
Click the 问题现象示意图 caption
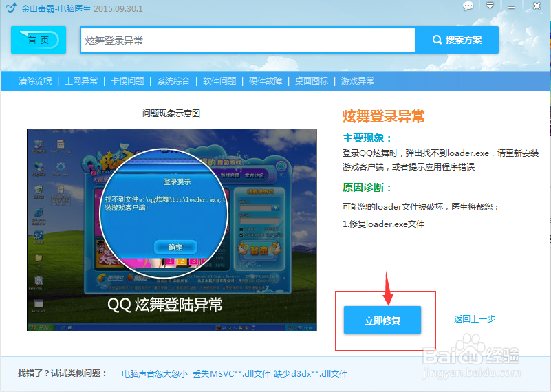click(x=171, y=113)
